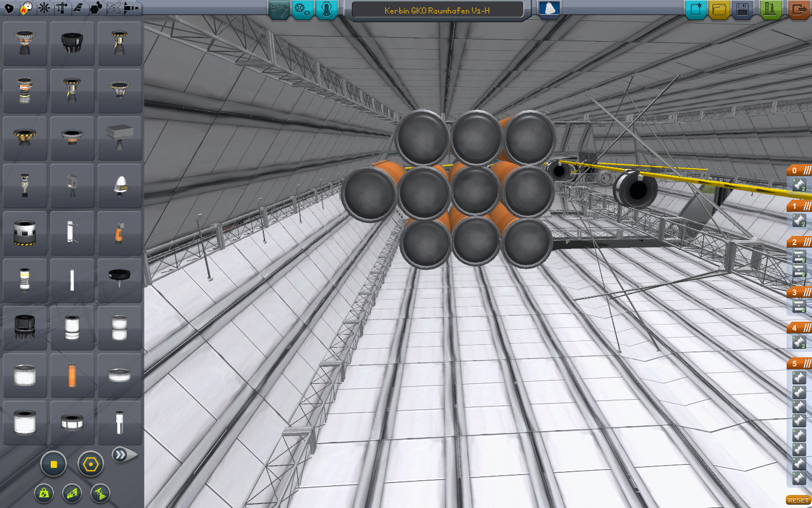The width and height of the screenshot is (812, 508).
Task: Open the Aerodynamics category tab with wing icon
Action: pos(78,8)
